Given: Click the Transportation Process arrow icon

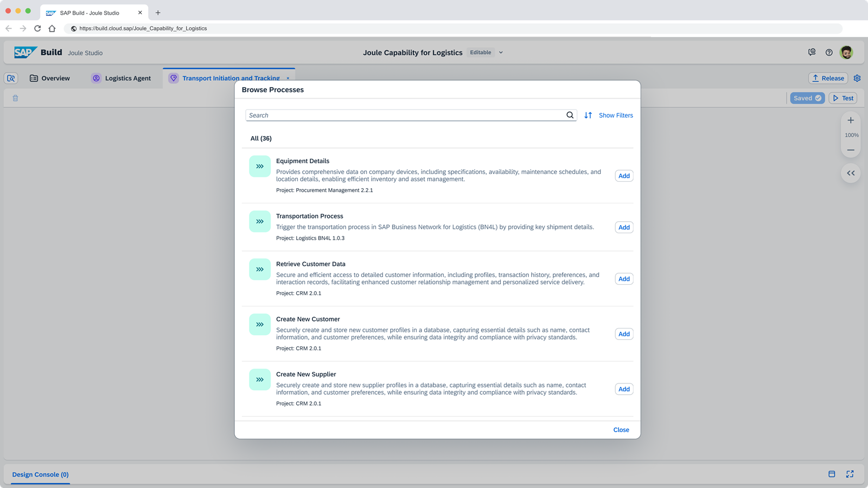Looking at the screenshot, I should pyautogui.click(x=260, y=221).
